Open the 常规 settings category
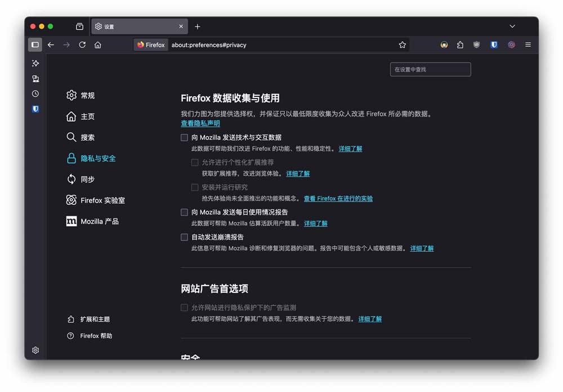This screenshot has width=563, height=392. [81, 95]
